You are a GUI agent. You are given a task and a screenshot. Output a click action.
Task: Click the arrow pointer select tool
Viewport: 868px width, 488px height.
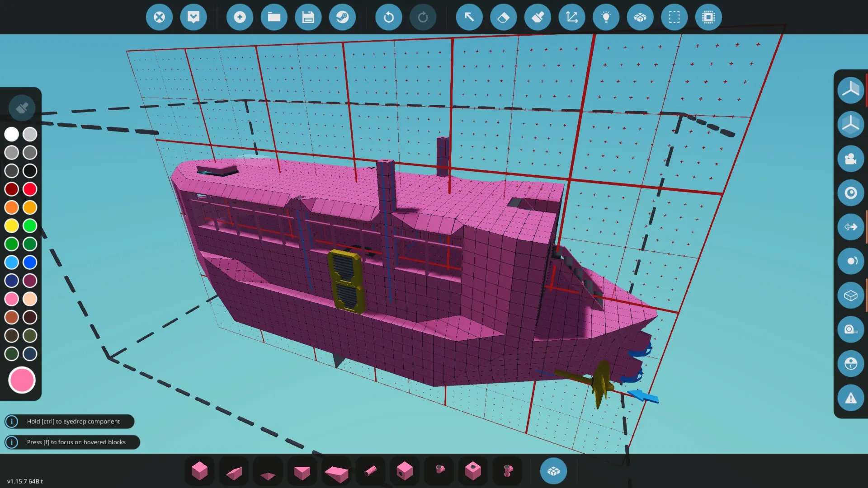[x=469, y=17]
